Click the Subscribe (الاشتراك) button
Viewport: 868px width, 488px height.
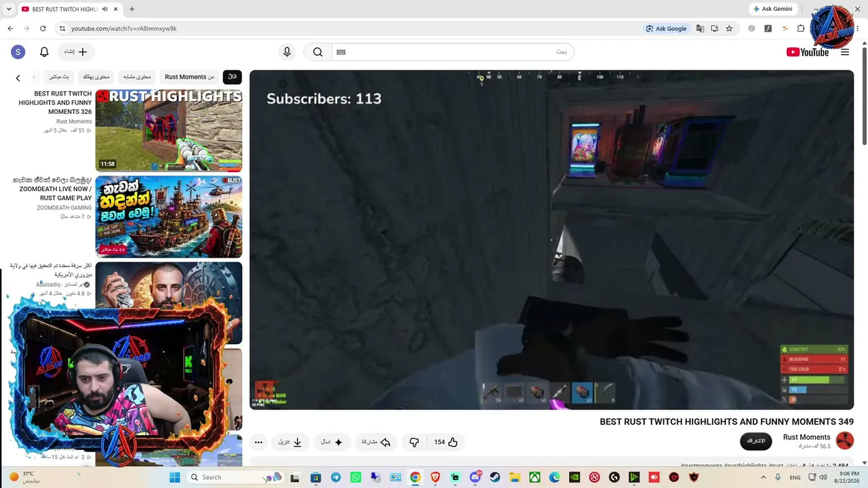[756, 441]
